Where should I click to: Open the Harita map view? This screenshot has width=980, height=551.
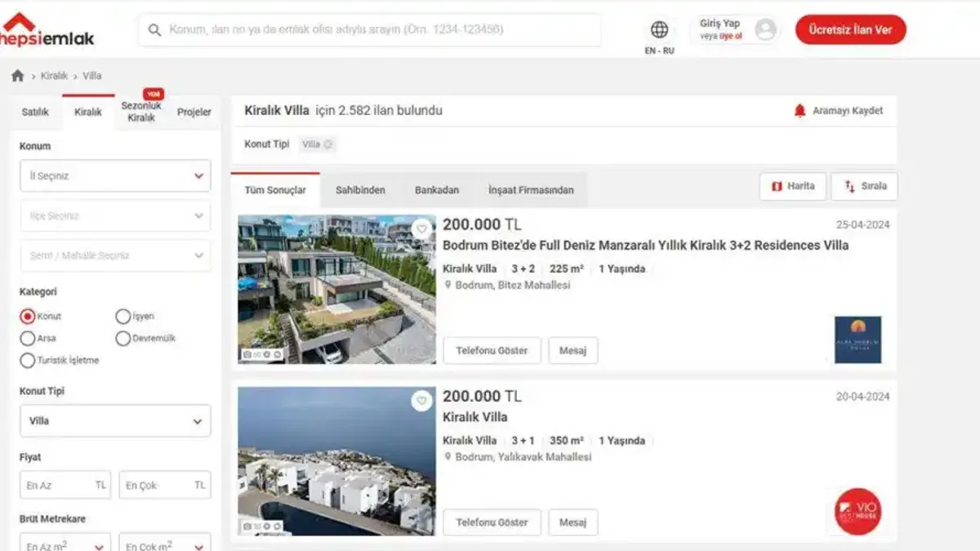tap(793, 186)
